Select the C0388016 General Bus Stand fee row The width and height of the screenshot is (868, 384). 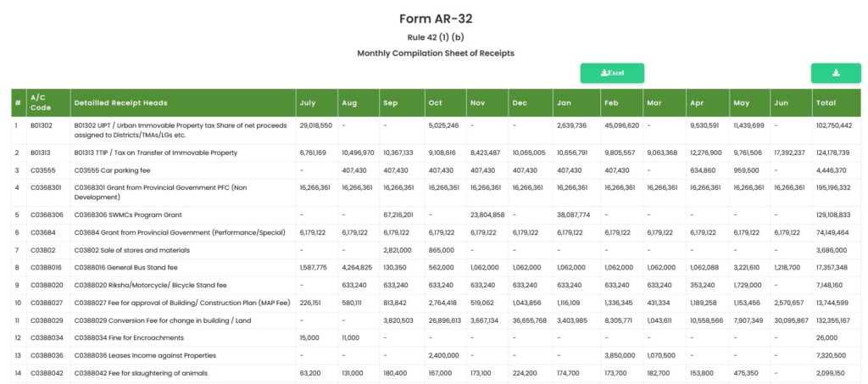(x=436, y=268)
